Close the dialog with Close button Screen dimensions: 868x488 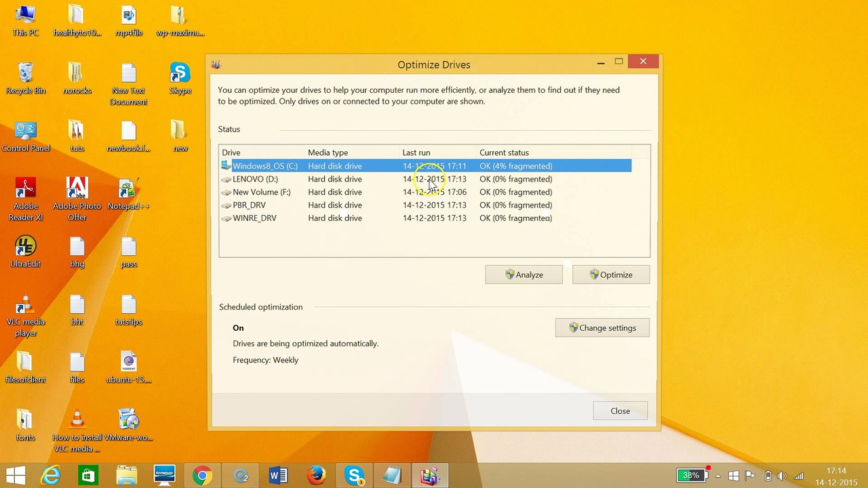(620, 411)
